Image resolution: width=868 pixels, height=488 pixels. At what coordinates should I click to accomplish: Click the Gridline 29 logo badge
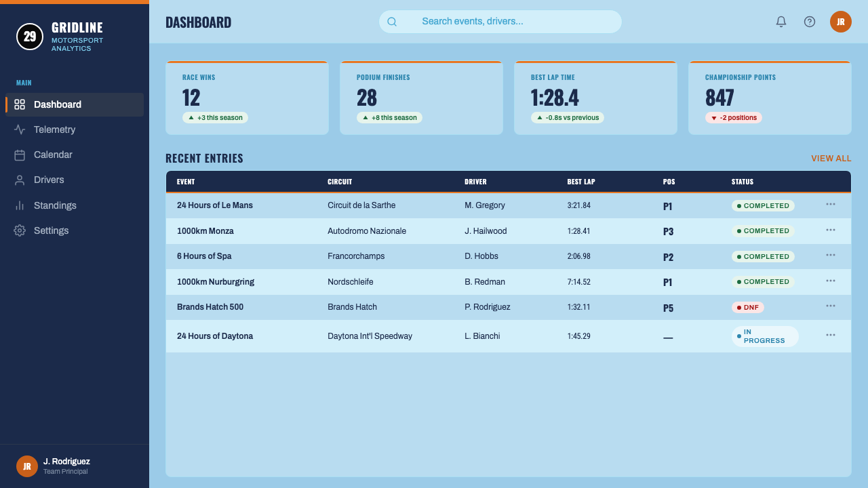point(30,37)
